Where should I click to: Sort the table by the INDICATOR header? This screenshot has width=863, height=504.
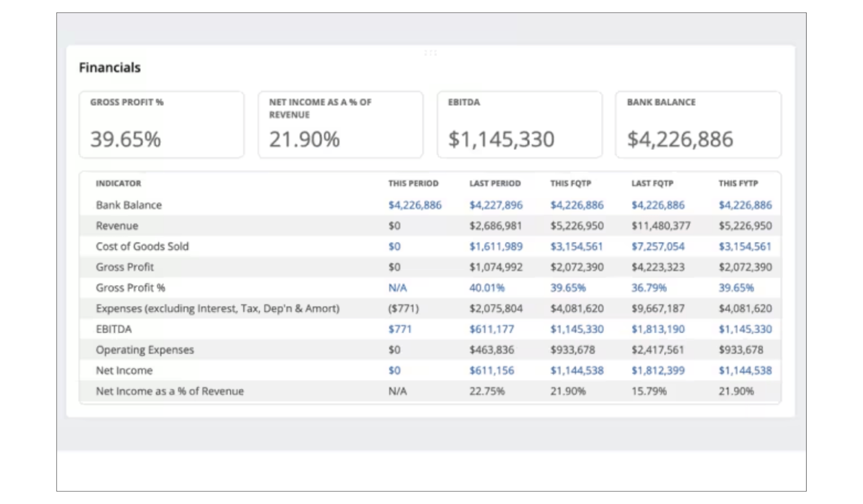click(118, 183)
